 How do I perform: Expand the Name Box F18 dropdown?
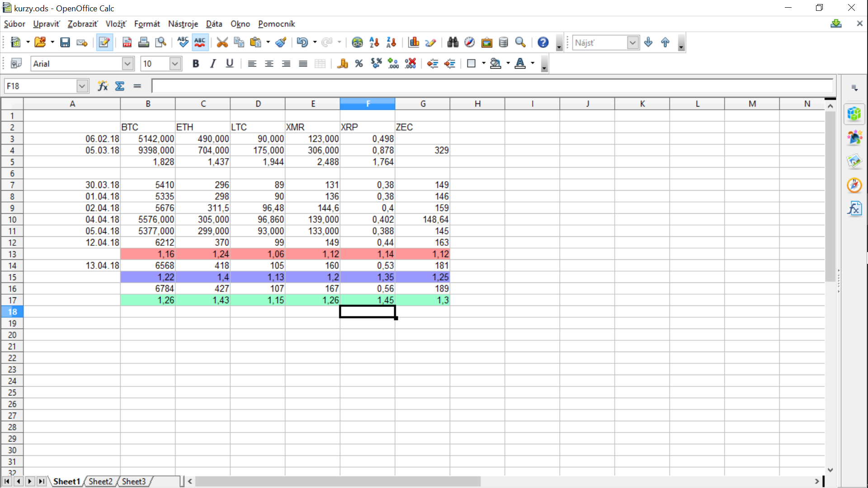(82, 86)
